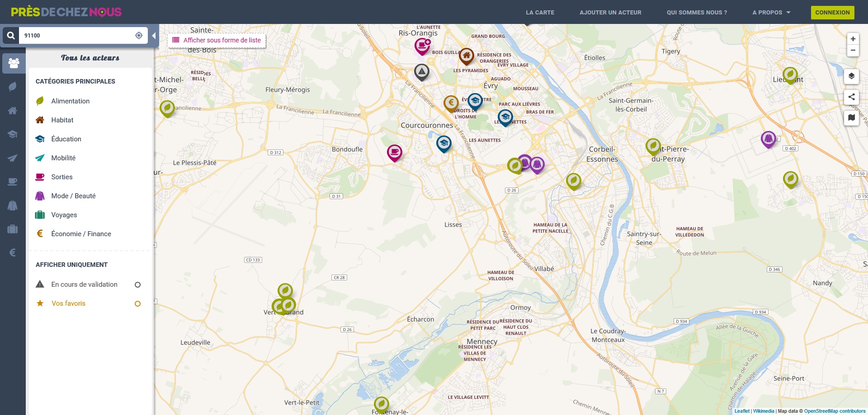
Task: Click the geolocate icon in search box
Action: (139, 35)
